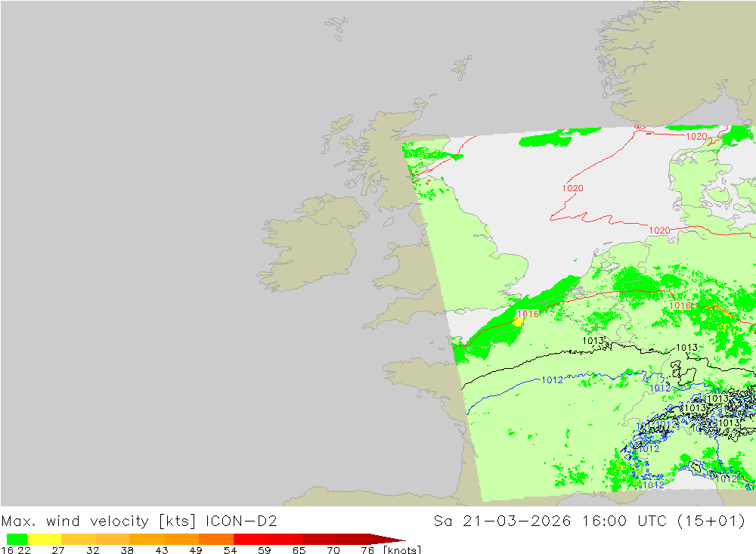Click the legend value '76'
The height and width of the screenshot is (554, 756).
click(367, 550)
